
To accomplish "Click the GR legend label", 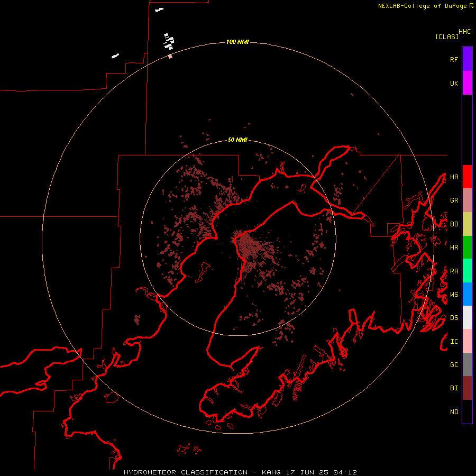I will coord(454,200).
